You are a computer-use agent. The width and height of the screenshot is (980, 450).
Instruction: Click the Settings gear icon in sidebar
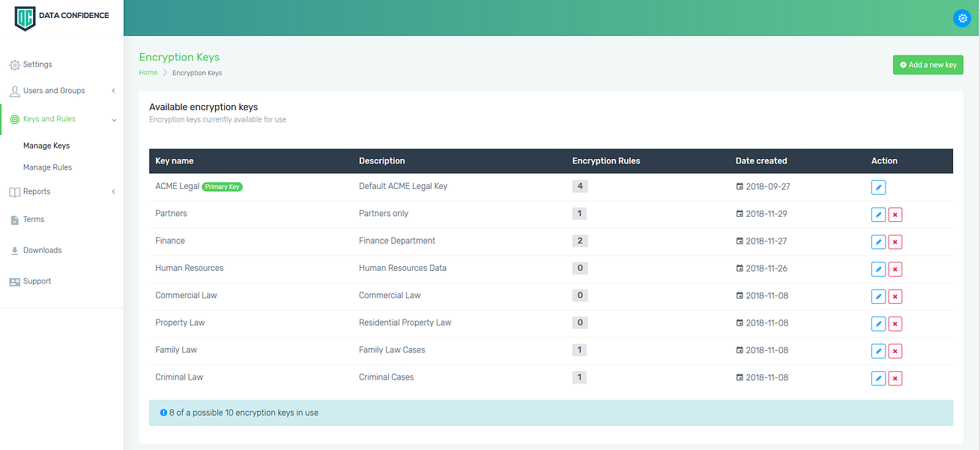(15, 65)
